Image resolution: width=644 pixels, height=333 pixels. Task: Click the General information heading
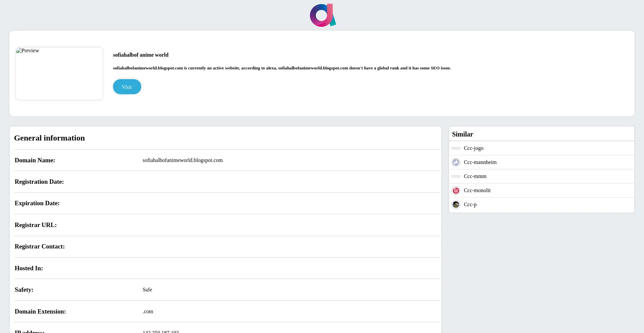[49, 138]
